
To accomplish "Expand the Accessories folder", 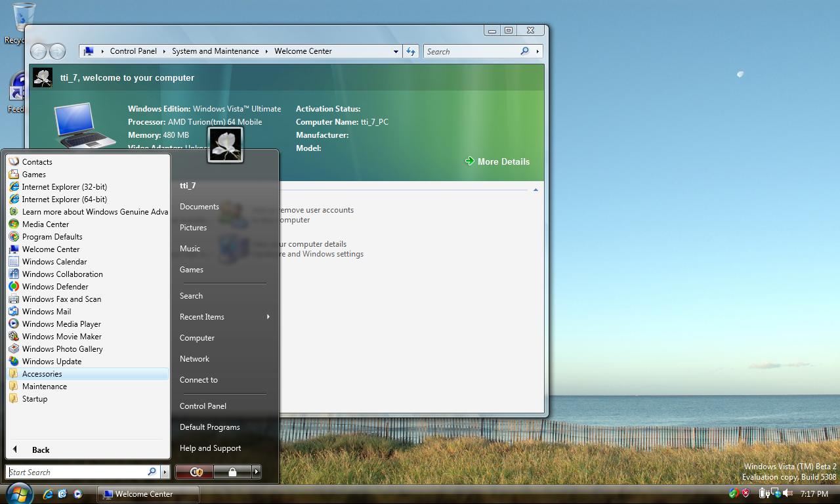I will (x=88, y=374).
